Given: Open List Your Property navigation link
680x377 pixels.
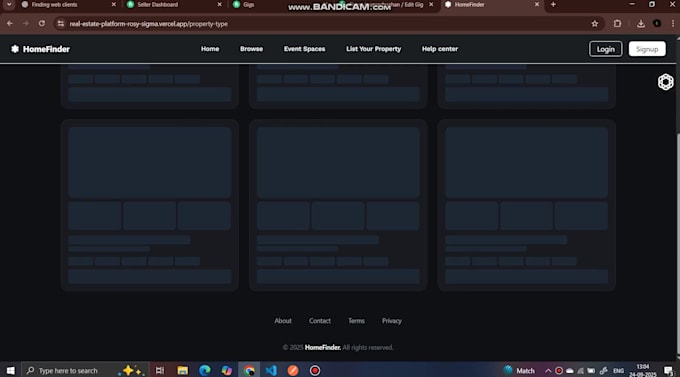Looking at the screenshot, I should [x=373, y=49].
